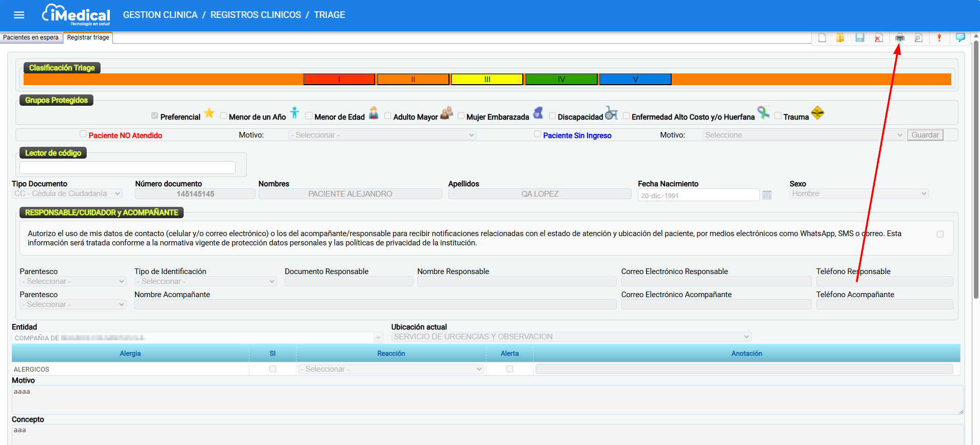Image resolution: width=980 pixels, height=445 pixels.
Task: Click the document magnifier preview icon
Action: (x=918, y=38)
